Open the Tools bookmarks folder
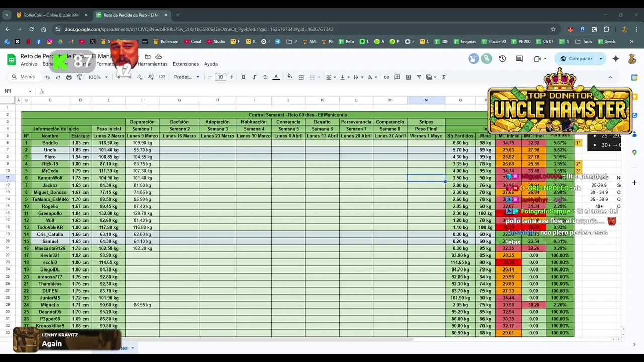The image size is (644, 362). tap(583, 42)
